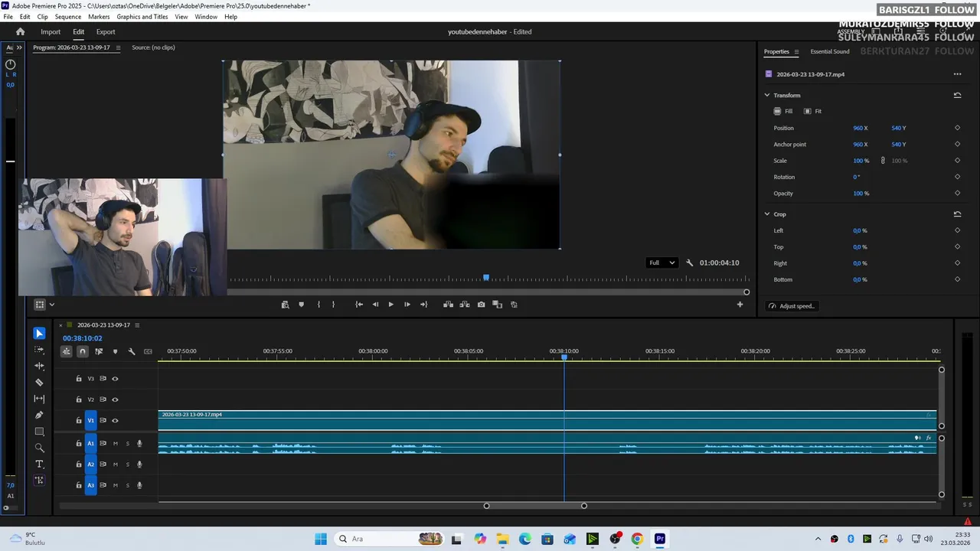Open Program monitor panel menu
Image resolution: width=980 pixels, height=551 pixels.
[117, 47]
